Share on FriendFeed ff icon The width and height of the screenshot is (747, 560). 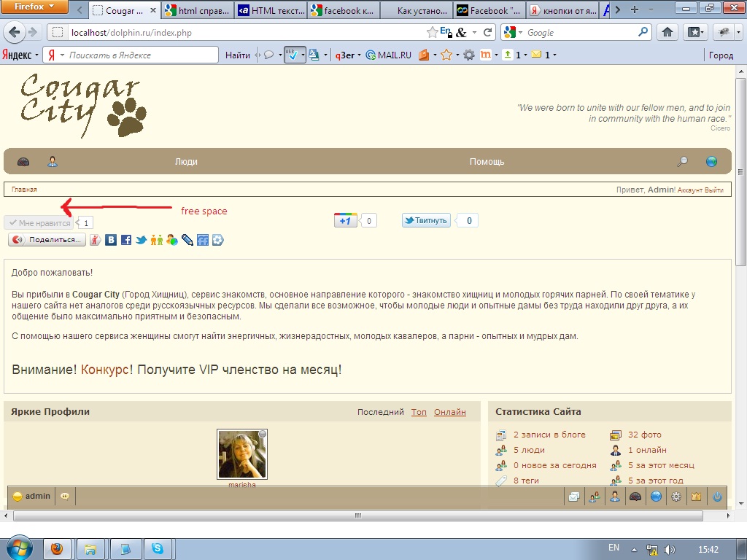coord(203,240)
